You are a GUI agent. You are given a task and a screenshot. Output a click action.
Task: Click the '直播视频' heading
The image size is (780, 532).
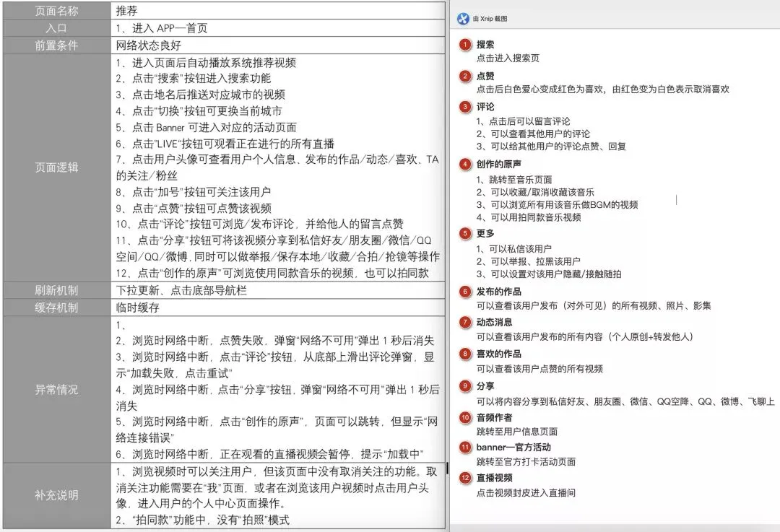[495, 478]
